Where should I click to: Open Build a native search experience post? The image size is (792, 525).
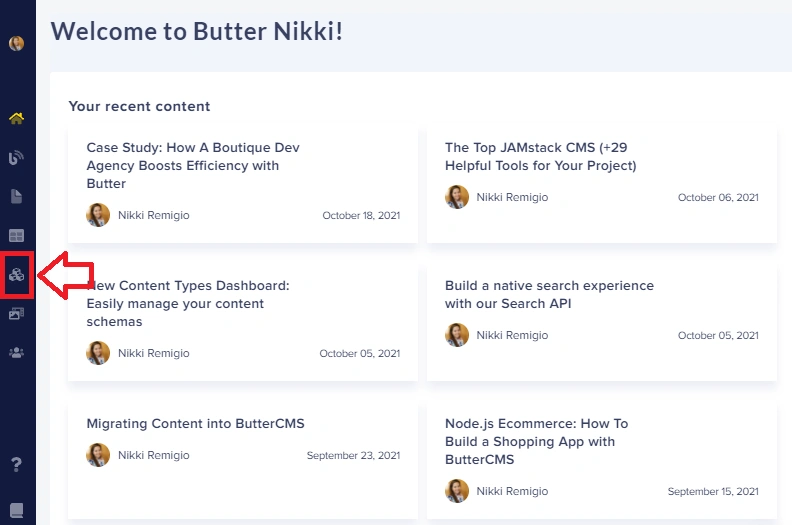549,294
